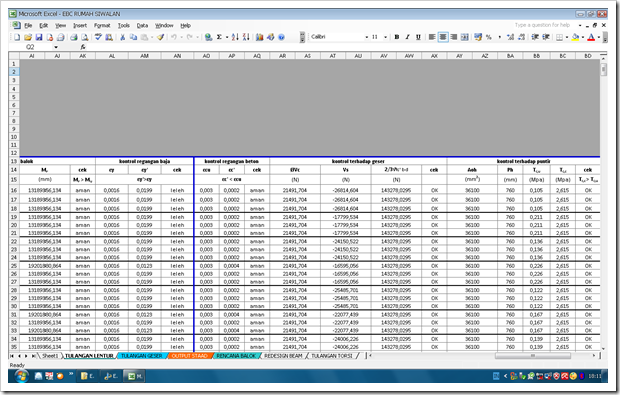Save the workbook with the floppy disk icon
Viewport: 620px width, 395px height.
(x=39, y=37)
